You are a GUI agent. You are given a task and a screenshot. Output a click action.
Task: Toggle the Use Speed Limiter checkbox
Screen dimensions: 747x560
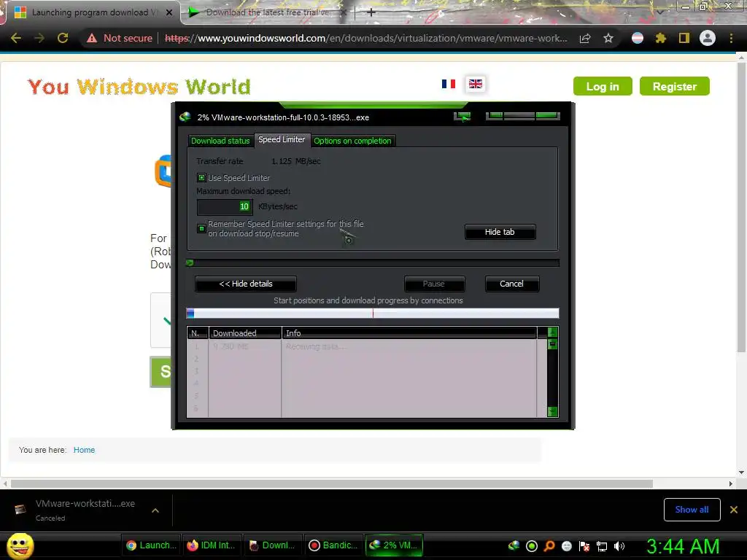[x=201, y=178]
